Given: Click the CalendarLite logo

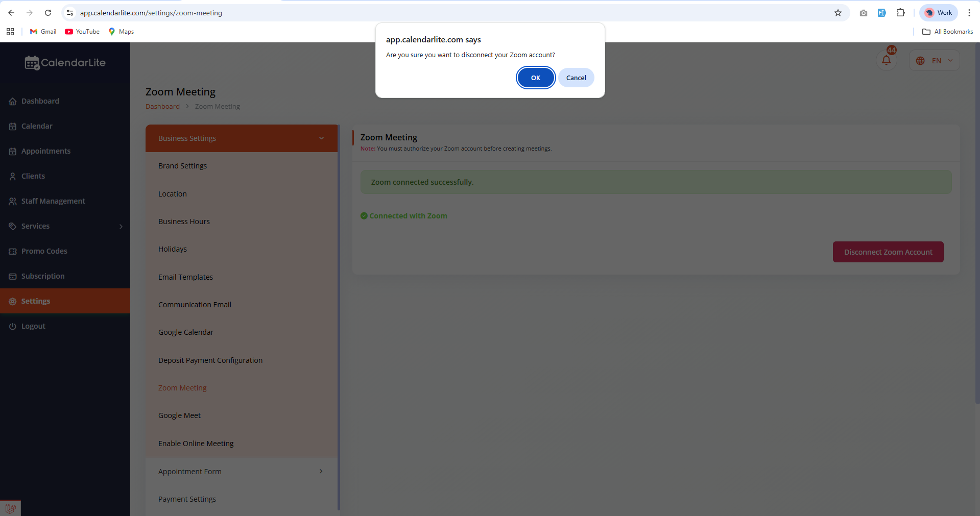Looking at the screenshot, I should point(65,63).
